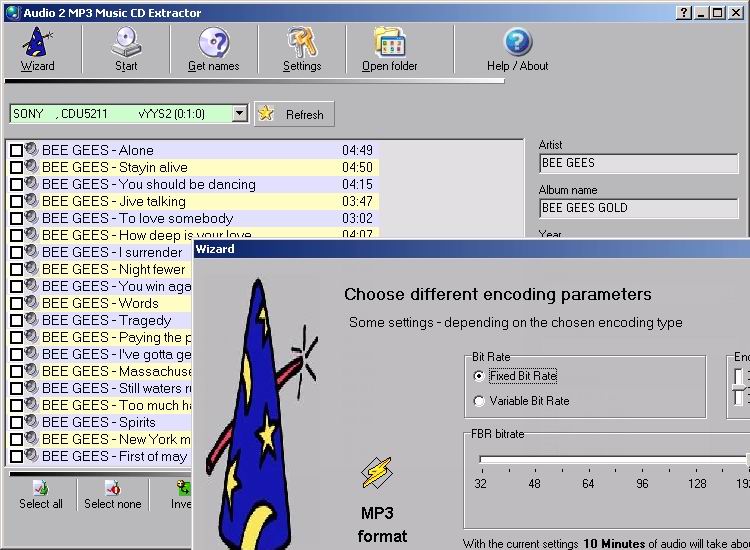Click the Select none icon
750x550 pixels.
pyautogui.click(x=113, y=488)
